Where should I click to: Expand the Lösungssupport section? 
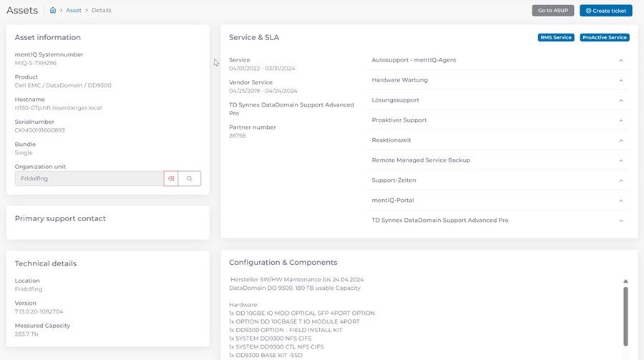(x=620, y=100)
